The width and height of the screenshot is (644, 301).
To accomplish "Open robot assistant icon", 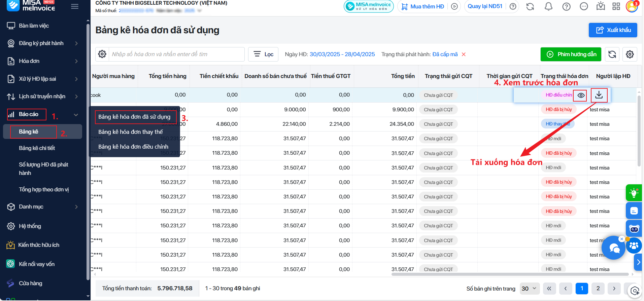I will point(634,229).
